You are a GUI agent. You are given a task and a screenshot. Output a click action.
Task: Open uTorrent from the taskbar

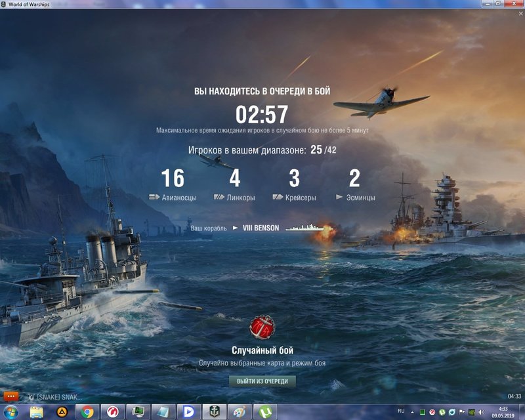click(266, 411)
